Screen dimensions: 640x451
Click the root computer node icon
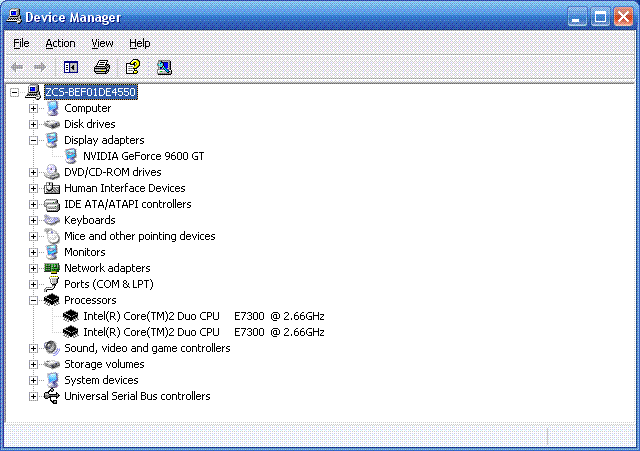(33, 92)
